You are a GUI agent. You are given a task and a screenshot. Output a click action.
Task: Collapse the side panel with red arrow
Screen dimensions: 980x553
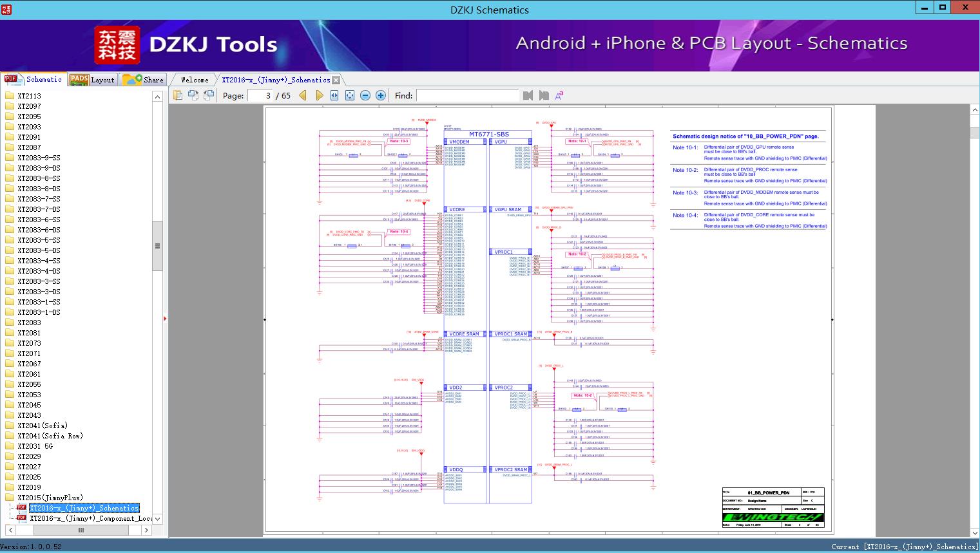pos(165,319)
